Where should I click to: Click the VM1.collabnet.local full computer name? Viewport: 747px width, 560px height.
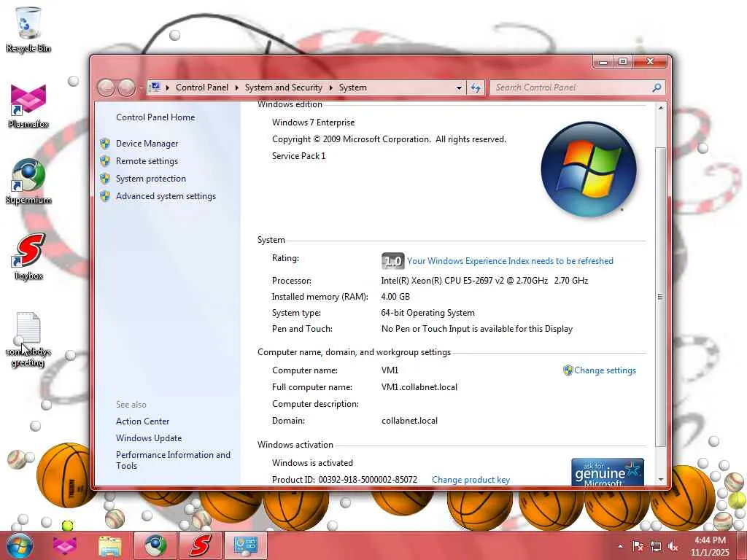[x=419, y=387]
